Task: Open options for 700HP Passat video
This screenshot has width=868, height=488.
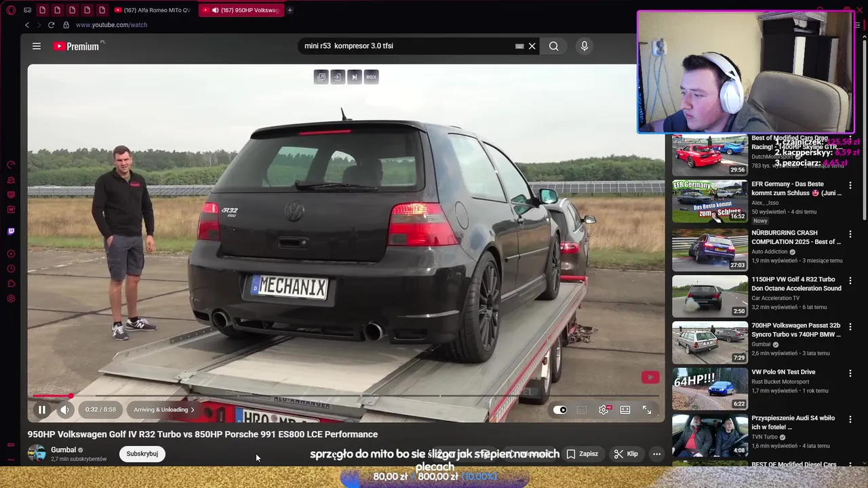Action: [x=850, y=327]
